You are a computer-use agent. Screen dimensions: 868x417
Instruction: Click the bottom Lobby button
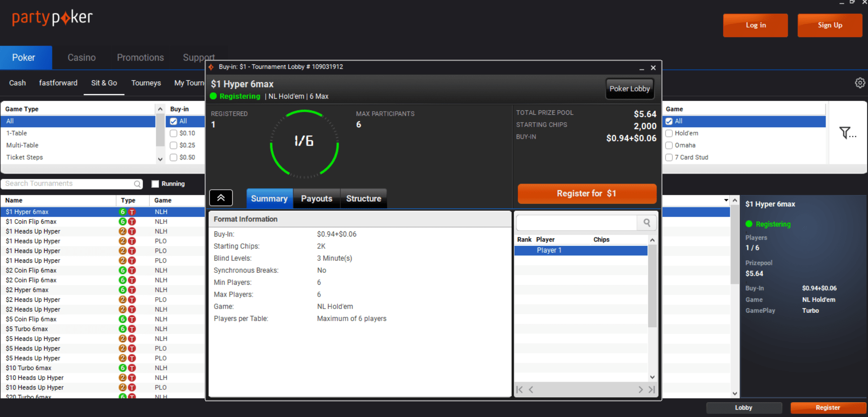tap(744, 407)
